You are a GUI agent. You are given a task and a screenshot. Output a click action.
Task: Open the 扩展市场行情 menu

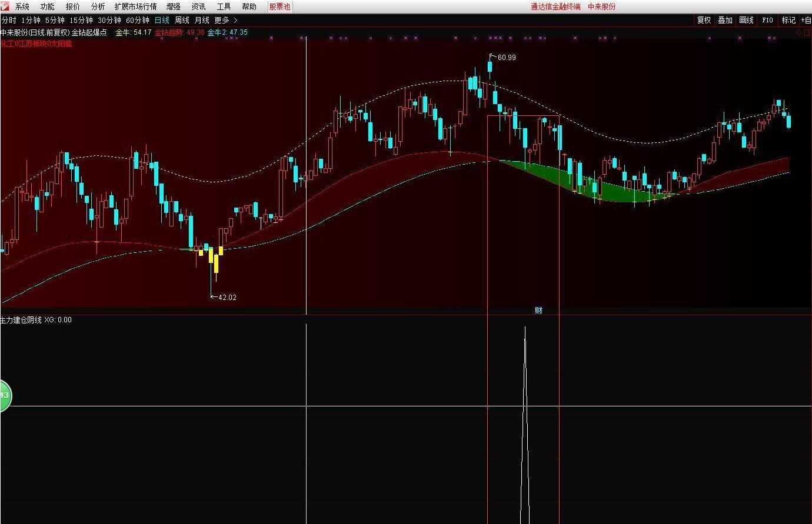click(x=136, y=6)
